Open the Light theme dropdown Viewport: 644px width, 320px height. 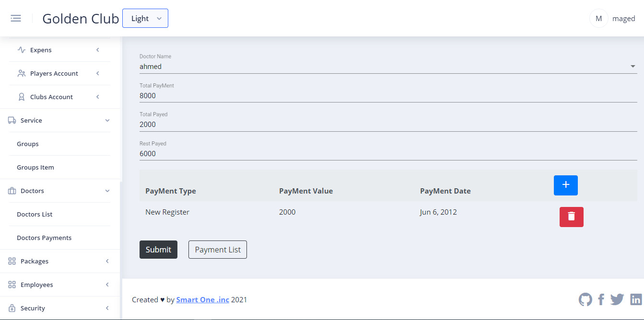pos(145,18)
